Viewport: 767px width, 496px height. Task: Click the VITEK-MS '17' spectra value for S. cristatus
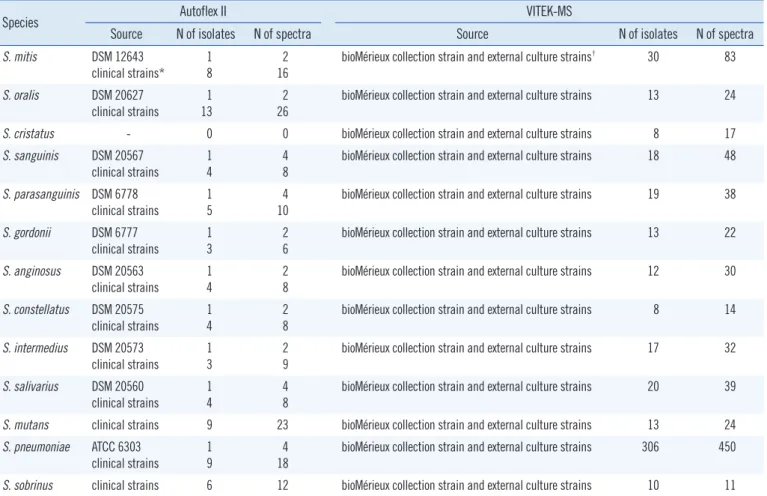pos(730,134)
